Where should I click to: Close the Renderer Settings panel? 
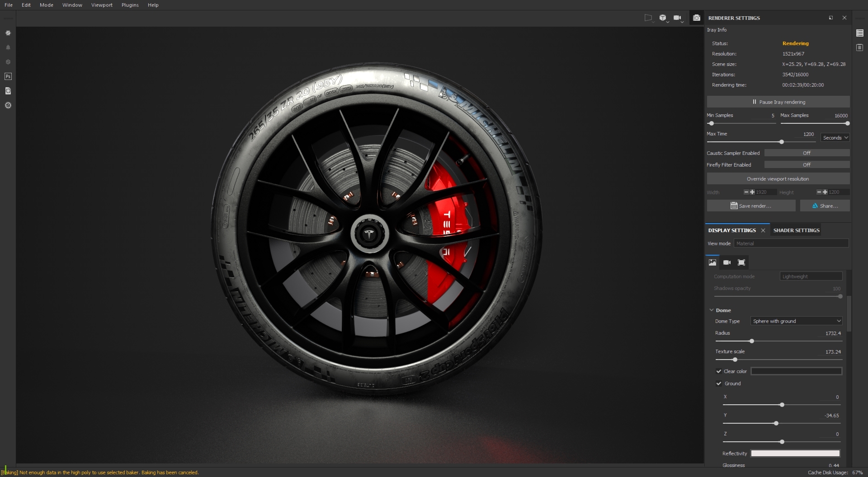844,18
